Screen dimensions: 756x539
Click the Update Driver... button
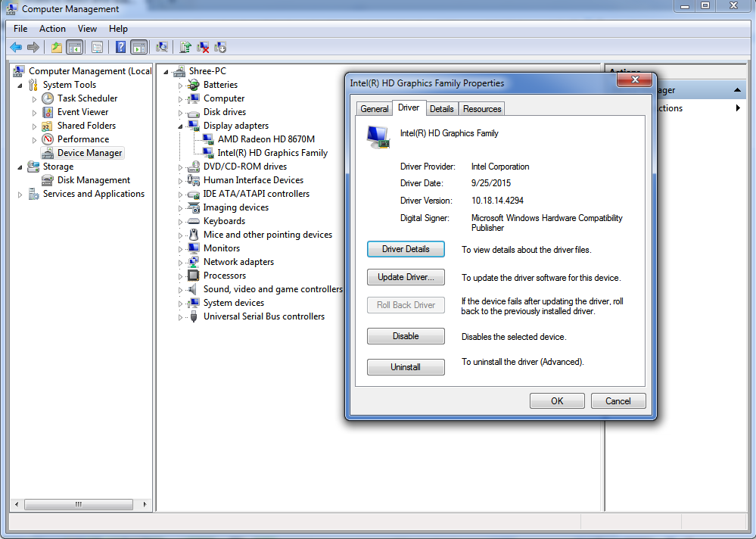click(406, 277)
